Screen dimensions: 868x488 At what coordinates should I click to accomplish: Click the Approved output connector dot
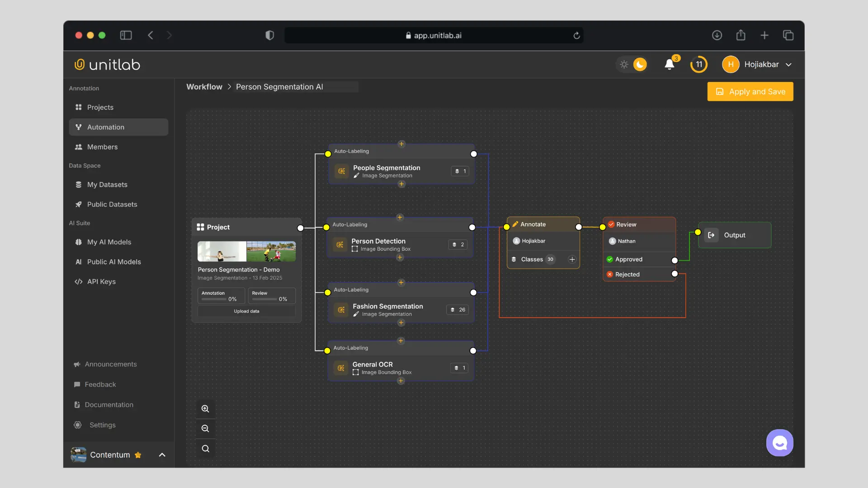pyautogui.click(x=675, y=260)
